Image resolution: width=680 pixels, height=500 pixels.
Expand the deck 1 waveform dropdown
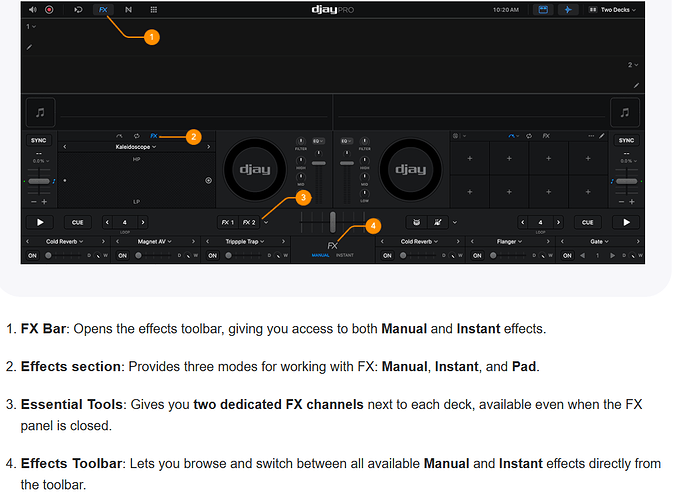point(31,27)
